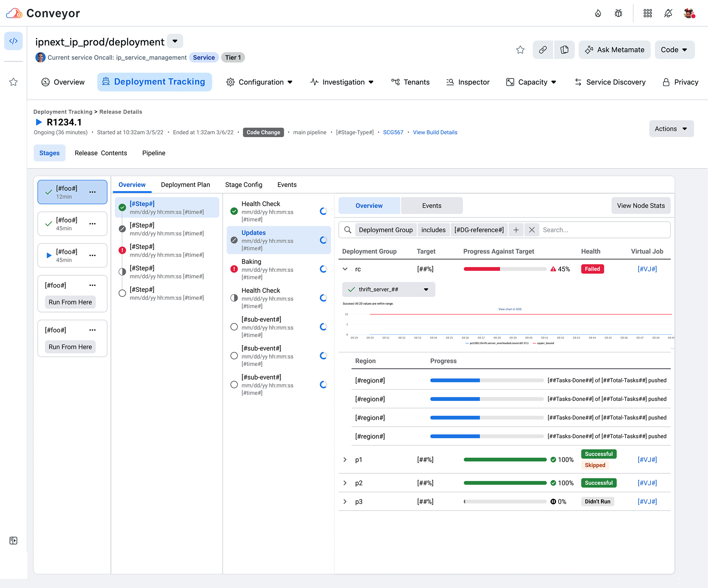Screen dimensions: 708x588
Task: Collapse the rc deployment group row
Action: coord(345,269)
